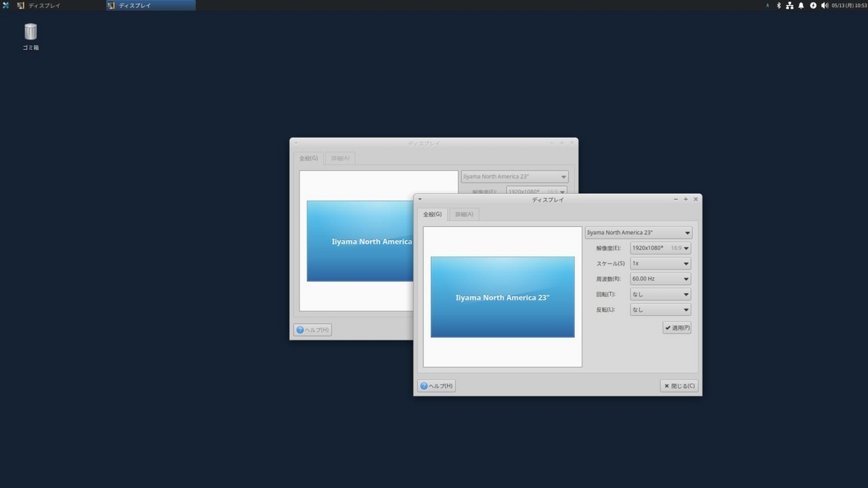
Task: Open 周波数(R) refresh rate dropdown
Action: click(660, 278)
